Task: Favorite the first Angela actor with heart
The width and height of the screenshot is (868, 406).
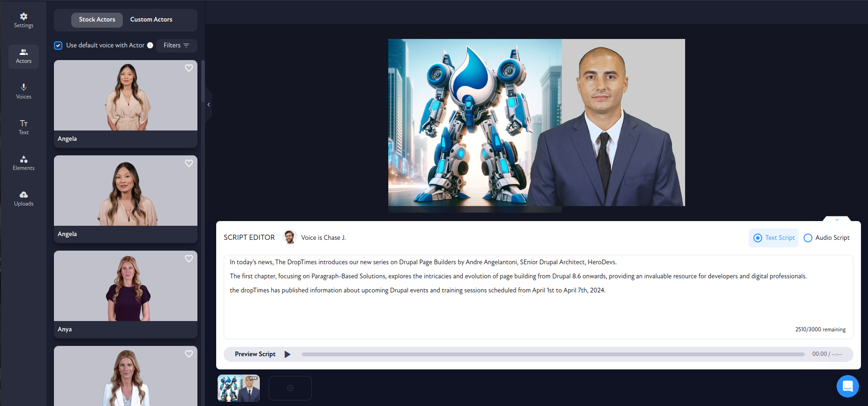Action: point(189,68)
